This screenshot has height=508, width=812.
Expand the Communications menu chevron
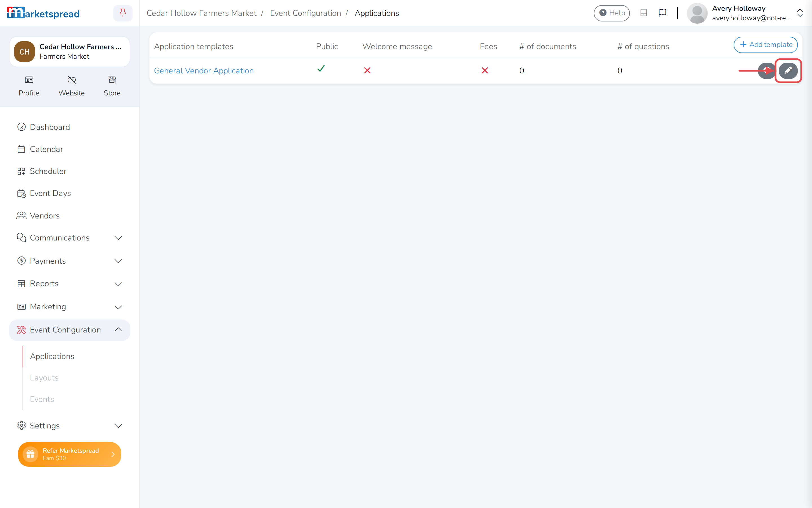(118, 238)
